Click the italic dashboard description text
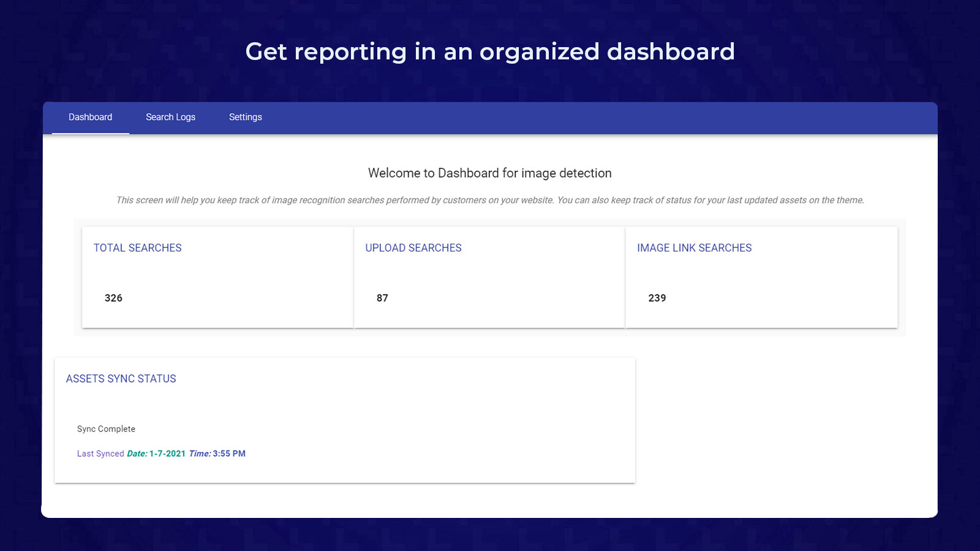This screenshot has width=980, height=551. [x=490, y=200]
